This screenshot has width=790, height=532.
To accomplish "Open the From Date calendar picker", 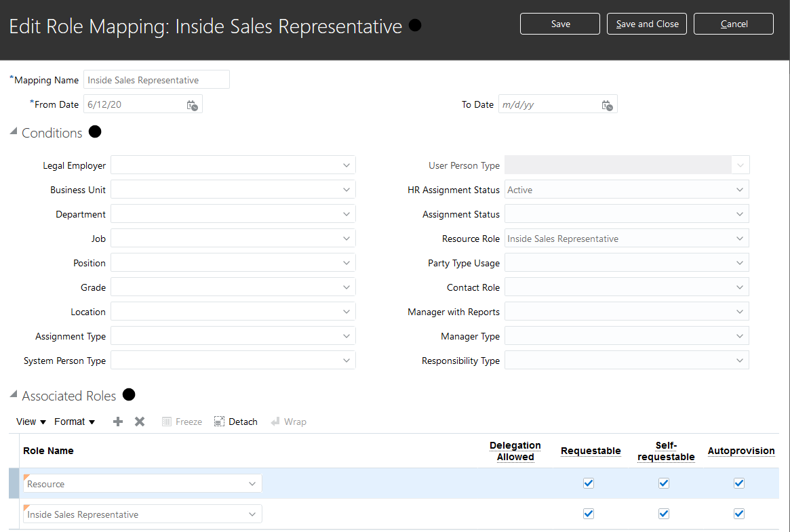I will click(x=192, y=105).
